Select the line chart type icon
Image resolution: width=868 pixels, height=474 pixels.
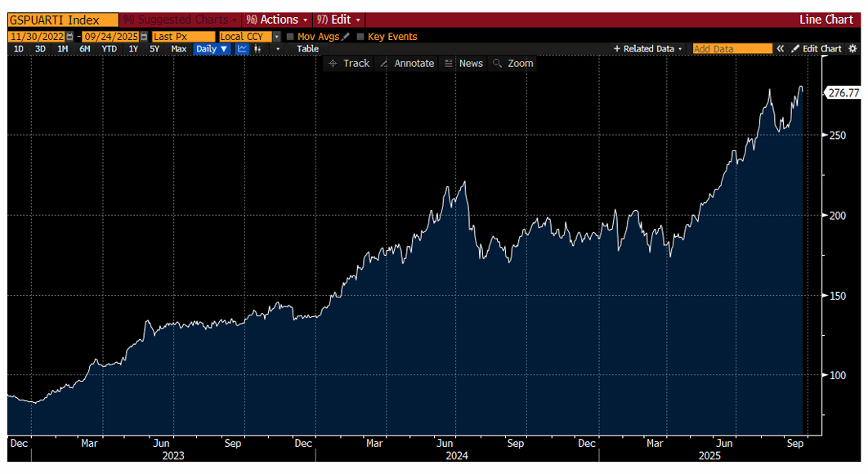[242, 49]
